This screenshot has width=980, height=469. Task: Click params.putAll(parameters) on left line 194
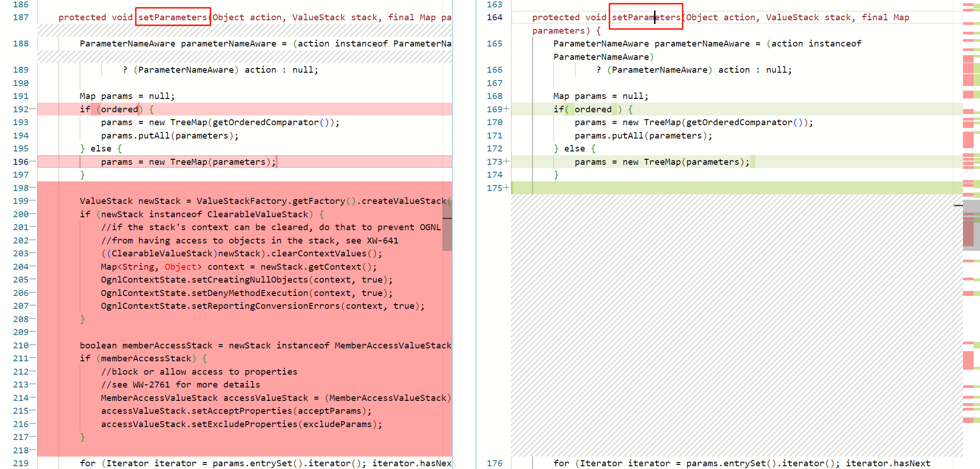click(x=167, y=135)
